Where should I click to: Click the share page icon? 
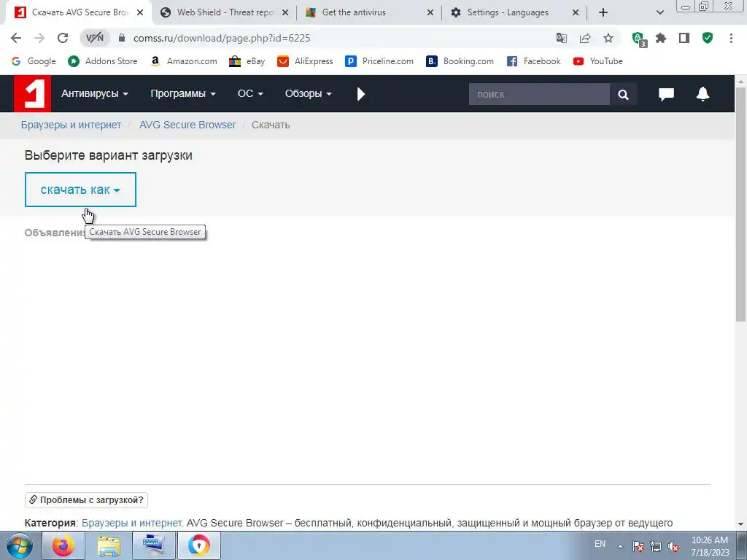pyautogui.click(x=585, y=38)
